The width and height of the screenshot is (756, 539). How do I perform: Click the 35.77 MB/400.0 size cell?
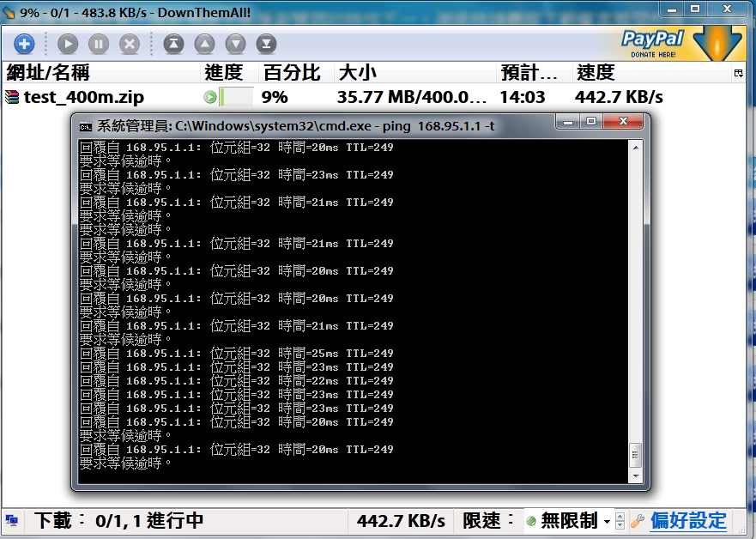412,97
